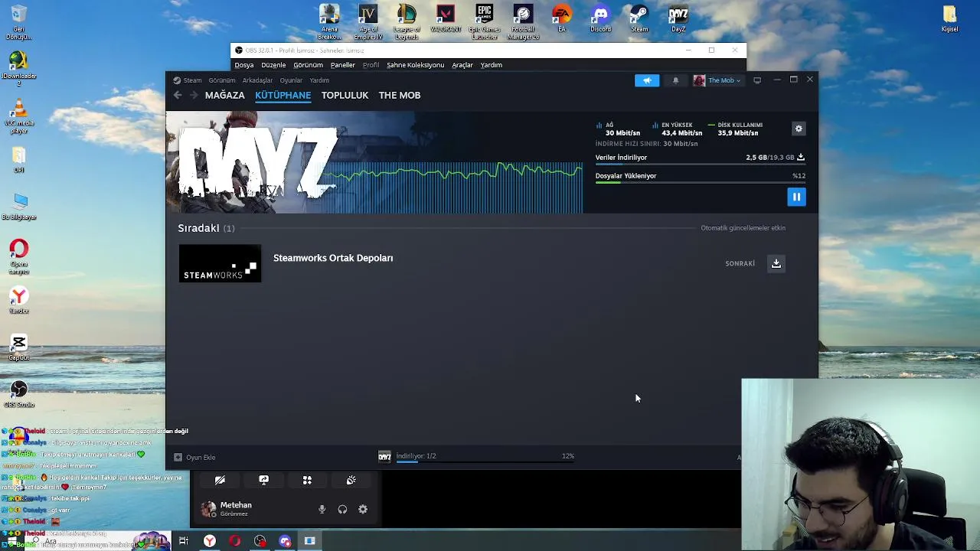
Task: Open DayZ desktop shortcut
Action: tap(678, 19)
